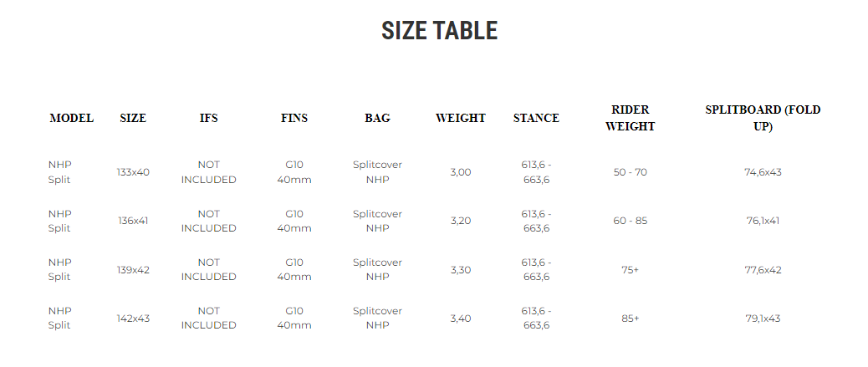The image size is (868, 367).
Task: Click the 3,40 weight value
Action: pyautogui.click(x=461, y=318)
